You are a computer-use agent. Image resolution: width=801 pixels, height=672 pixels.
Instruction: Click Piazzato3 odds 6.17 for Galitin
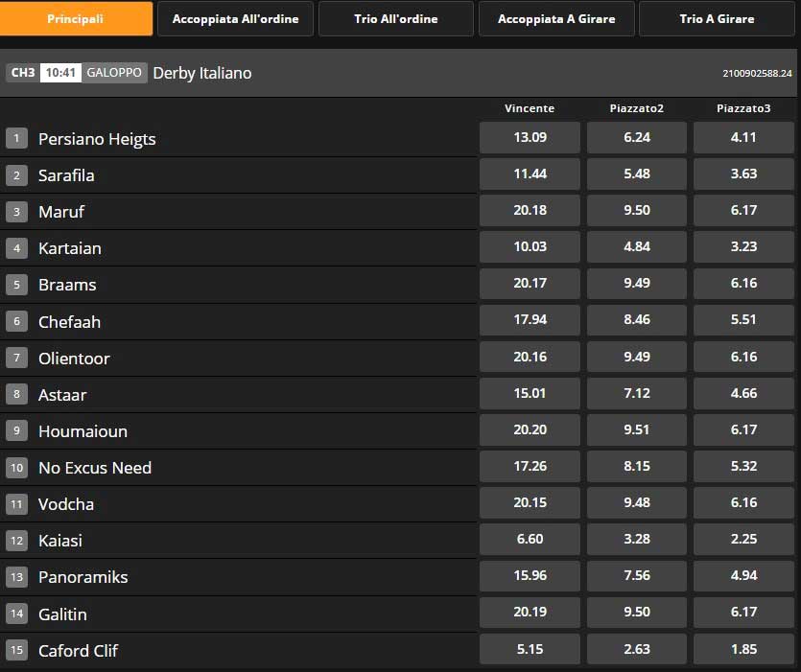(x=743, y=613)
